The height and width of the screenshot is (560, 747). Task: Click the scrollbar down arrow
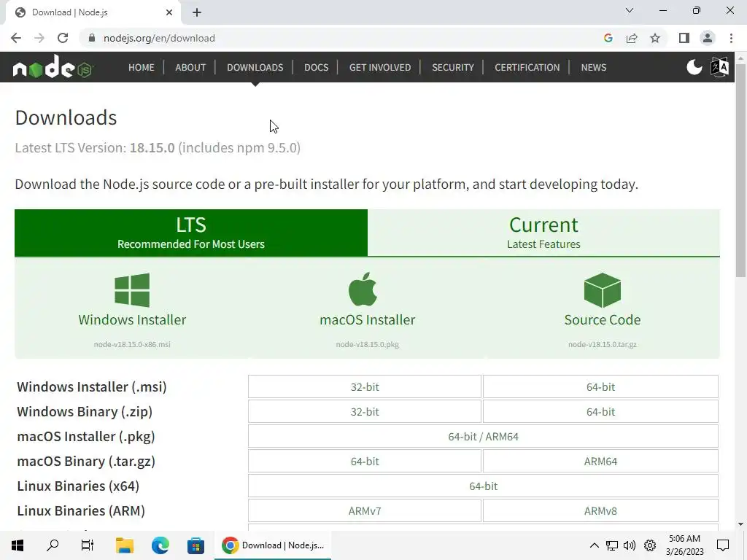[x=740, y=524]
